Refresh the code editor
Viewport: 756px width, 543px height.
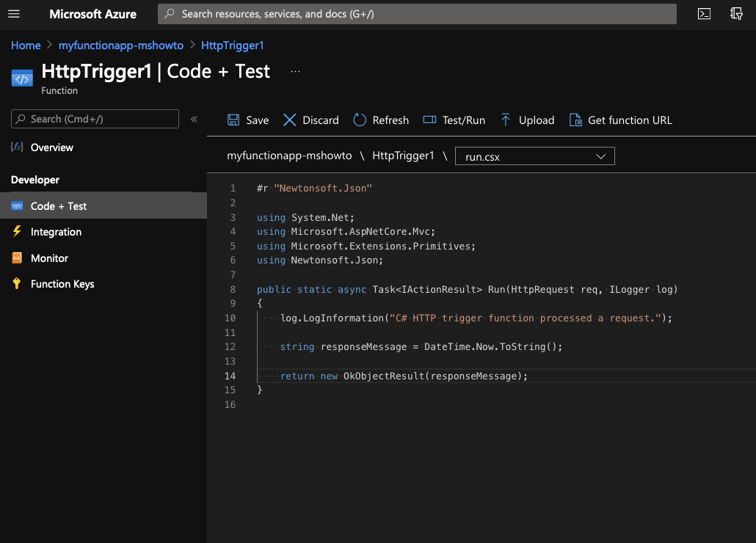click(381, 120)
